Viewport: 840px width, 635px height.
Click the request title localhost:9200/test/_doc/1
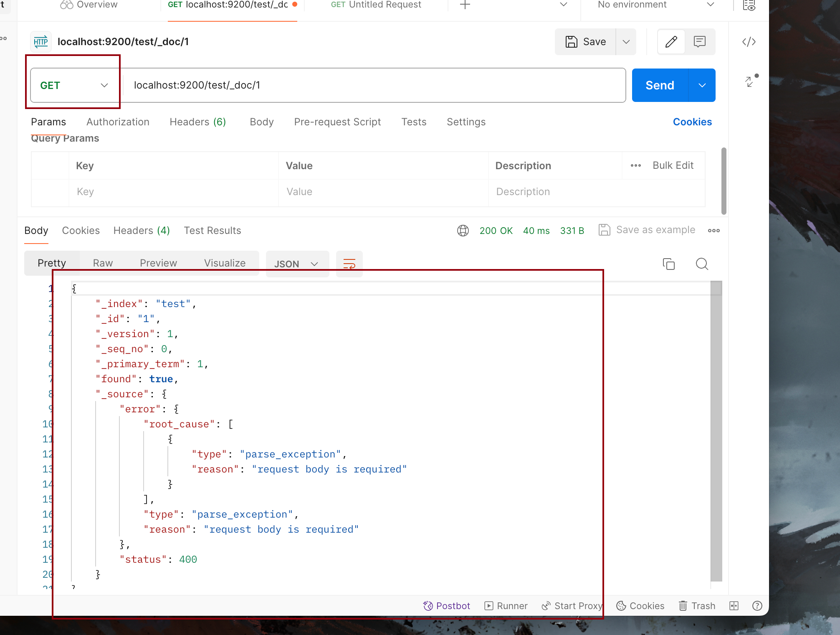click(x=123, y=42)
